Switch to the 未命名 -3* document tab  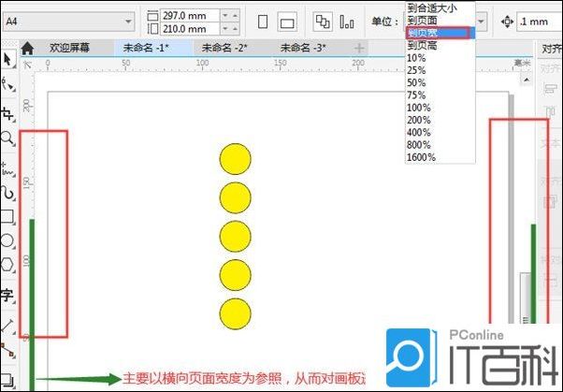pyautogui.click(x=303, y=48)
